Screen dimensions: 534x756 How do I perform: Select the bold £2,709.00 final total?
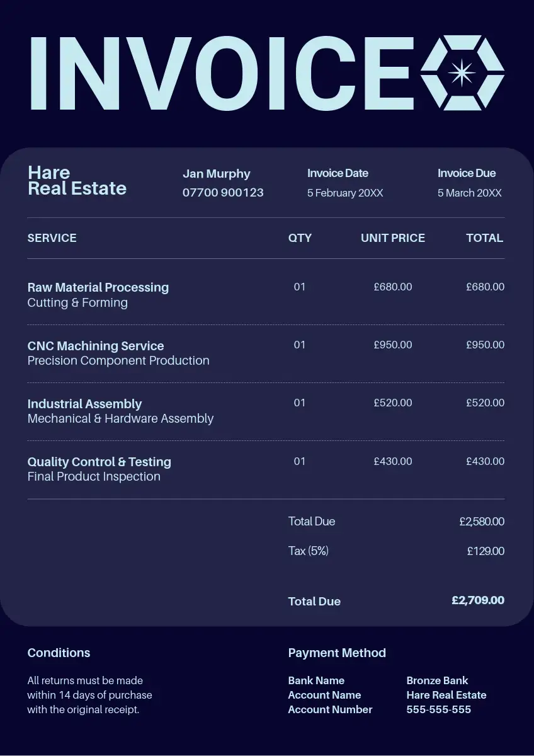[x=478, y=600]
